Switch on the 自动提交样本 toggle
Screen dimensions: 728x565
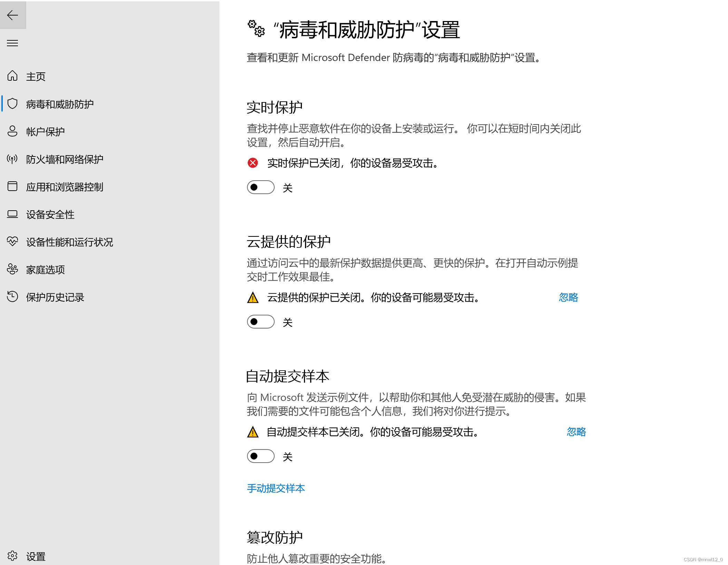pos(261,456)
